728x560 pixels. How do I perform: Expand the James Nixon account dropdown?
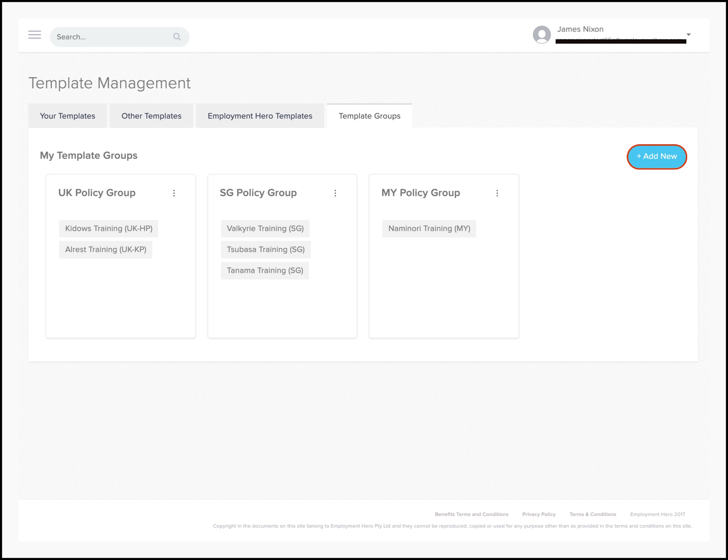688,35
